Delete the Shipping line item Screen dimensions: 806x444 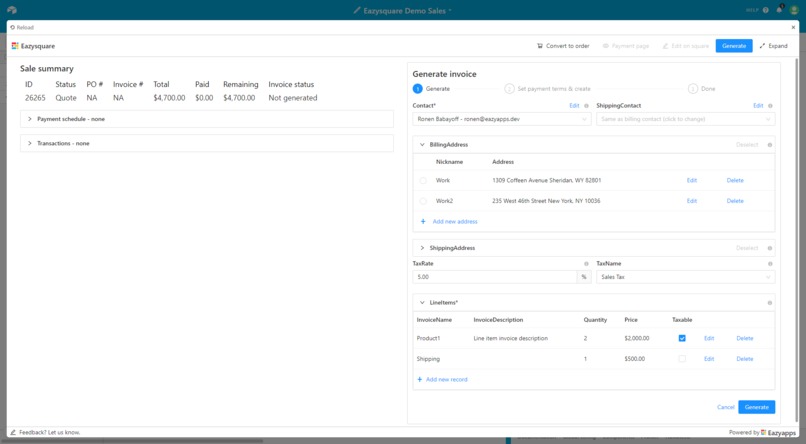click(x=744, y=359)
